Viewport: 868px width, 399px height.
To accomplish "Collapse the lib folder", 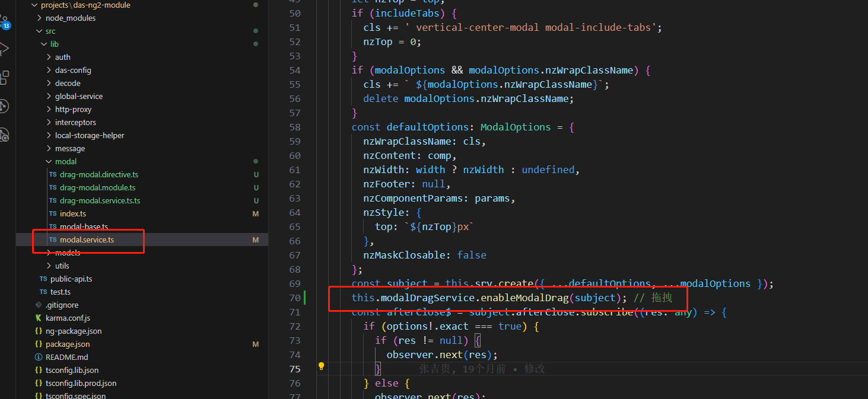I will (x=44, y=44).
